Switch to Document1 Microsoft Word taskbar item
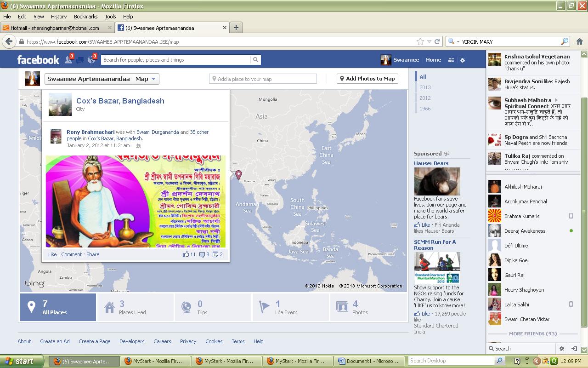The width and height of the screenshot is (588, 368). (x=370, y=361)
